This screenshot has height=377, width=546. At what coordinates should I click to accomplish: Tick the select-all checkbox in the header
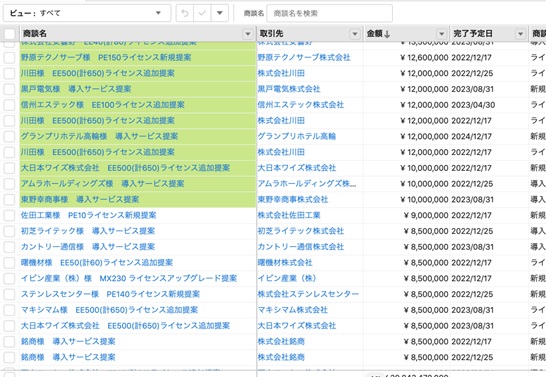(10, 34)
